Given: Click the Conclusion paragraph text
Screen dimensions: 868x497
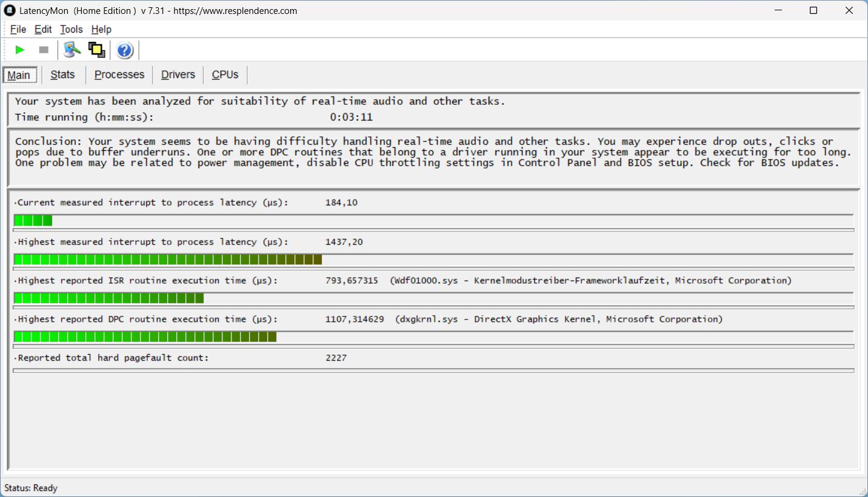Looking at the screenshot, I should (x=433, y=152).
